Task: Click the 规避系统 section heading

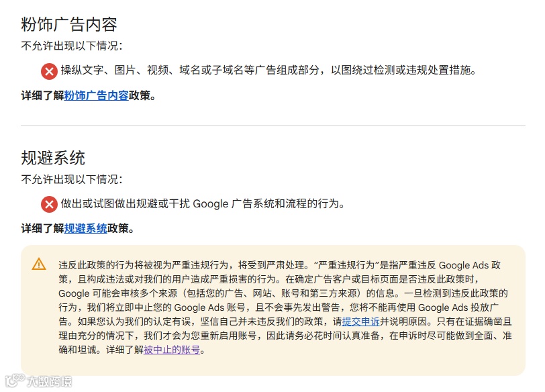Action: click(x=53, y=158)
